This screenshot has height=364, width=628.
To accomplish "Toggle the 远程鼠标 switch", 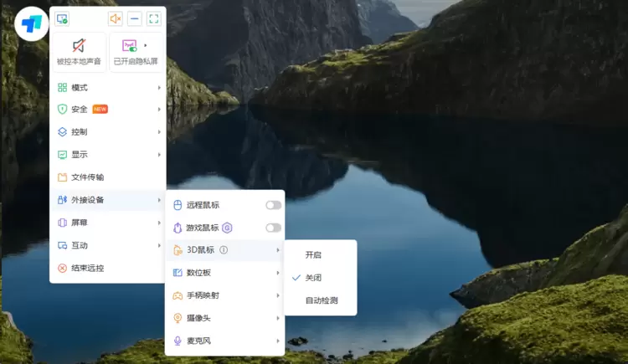I will [273, 205].
